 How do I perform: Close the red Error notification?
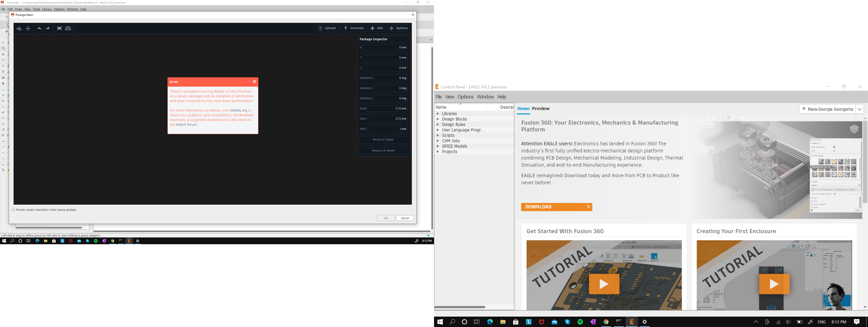click(x=254, y=82)
